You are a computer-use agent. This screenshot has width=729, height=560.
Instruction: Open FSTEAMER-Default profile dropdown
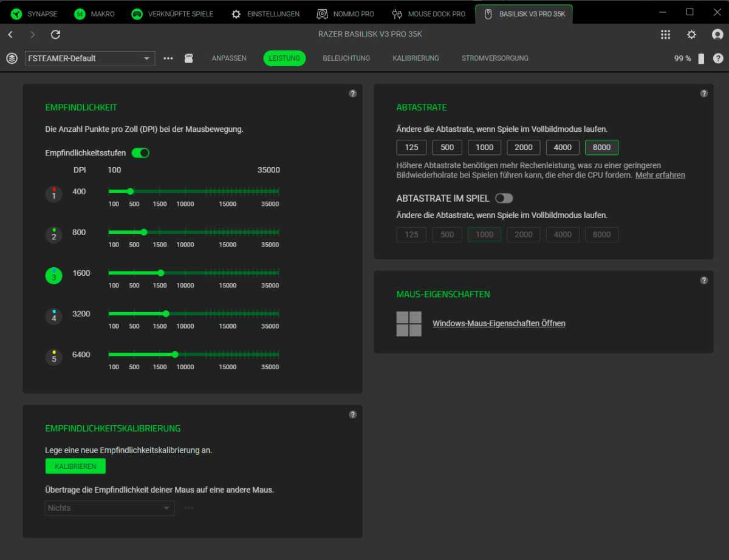coord(90,58)
